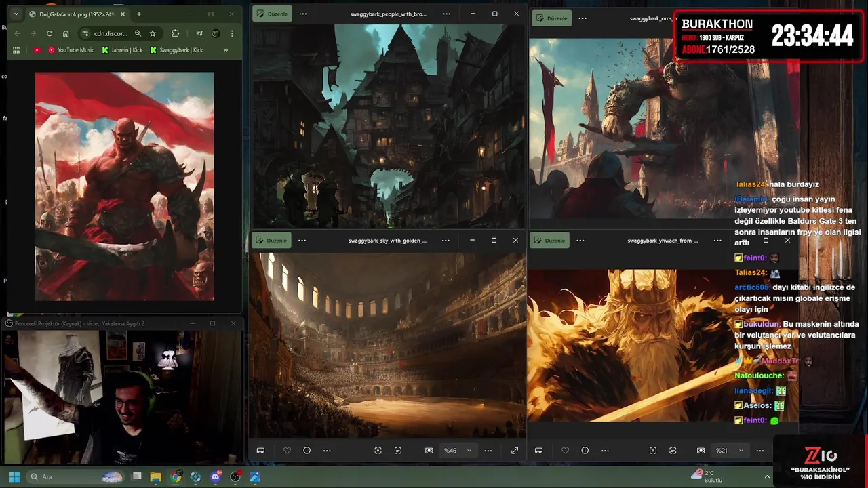Open File Explorer from the taskbar

(x=155, y=477)
